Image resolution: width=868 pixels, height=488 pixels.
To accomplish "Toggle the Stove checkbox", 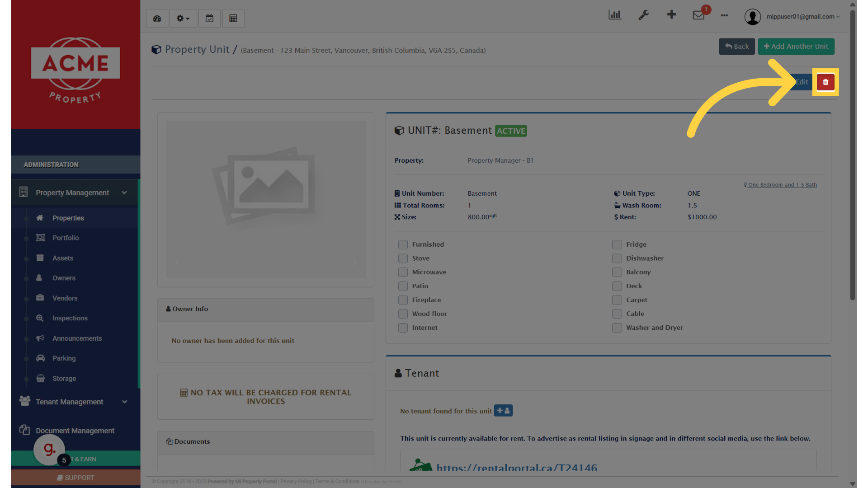I will pyautogui.click(x=403, y=258).
